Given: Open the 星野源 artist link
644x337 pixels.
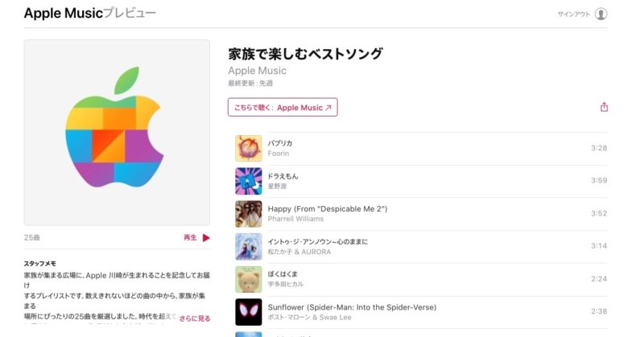Looking at the screenshot, I should pyautogui.click(x=277, y=187).
